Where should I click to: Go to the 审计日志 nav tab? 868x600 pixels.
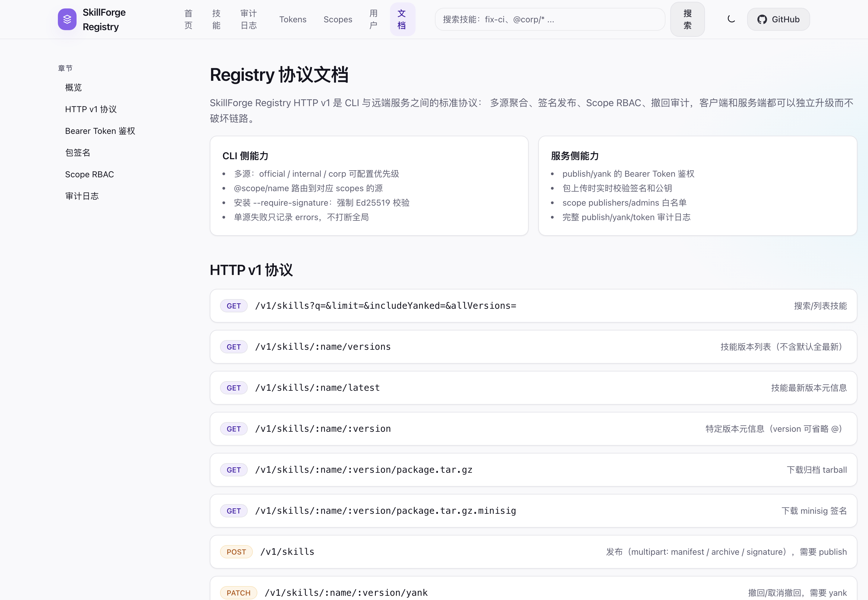tap(249, 19)
